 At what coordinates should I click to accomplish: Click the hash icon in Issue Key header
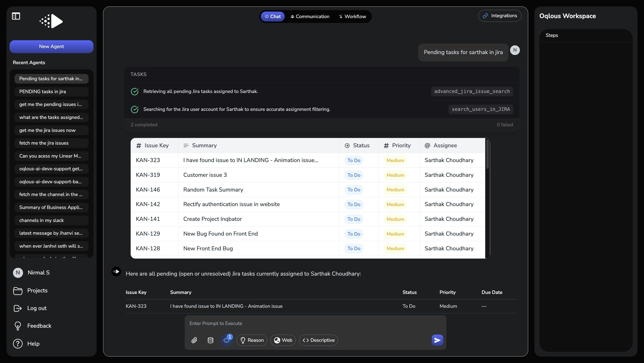coord(139,145)
